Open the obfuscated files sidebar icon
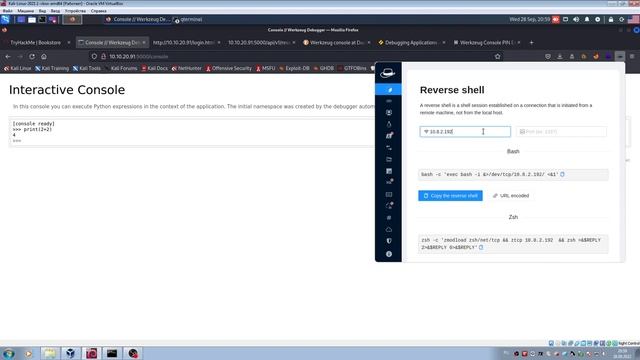 coord(389,206)
